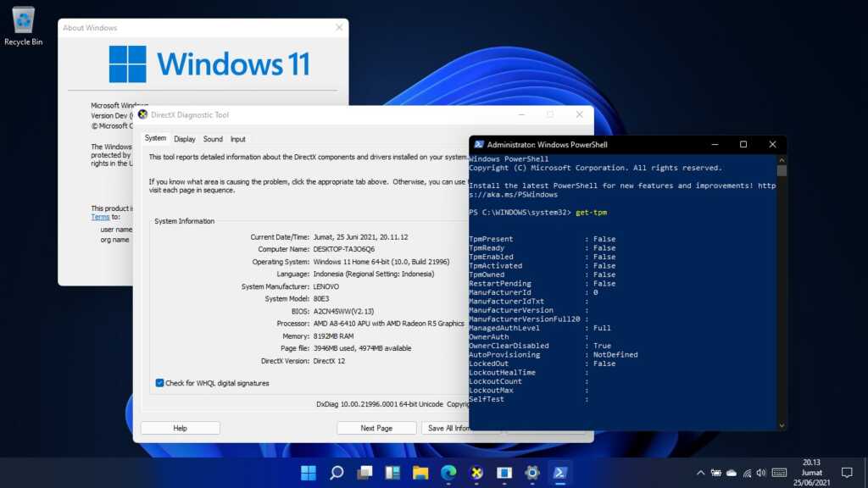
Task: Click the Save All Information button
Action: (445, 428)
